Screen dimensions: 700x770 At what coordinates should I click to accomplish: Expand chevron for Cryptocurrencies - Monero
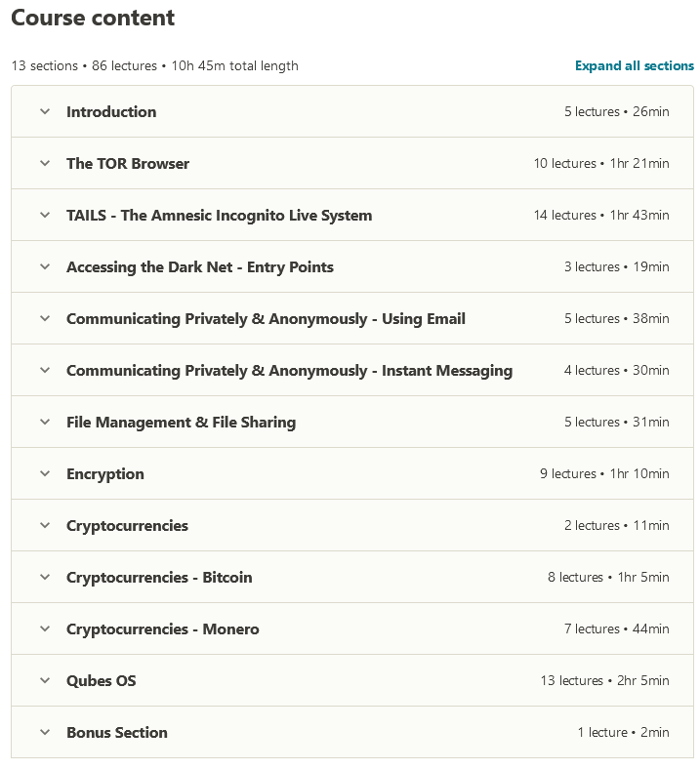pos(44,629)
